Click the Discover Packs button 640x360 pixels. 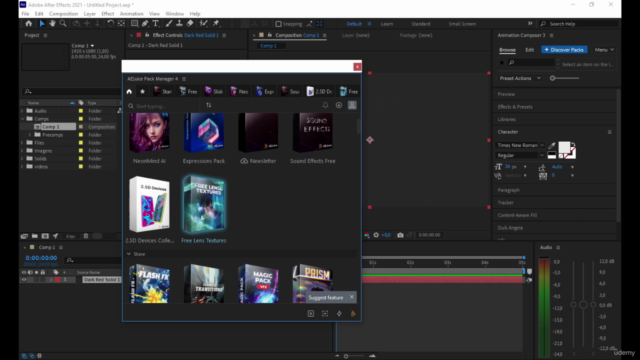click(x=564, y=50)
